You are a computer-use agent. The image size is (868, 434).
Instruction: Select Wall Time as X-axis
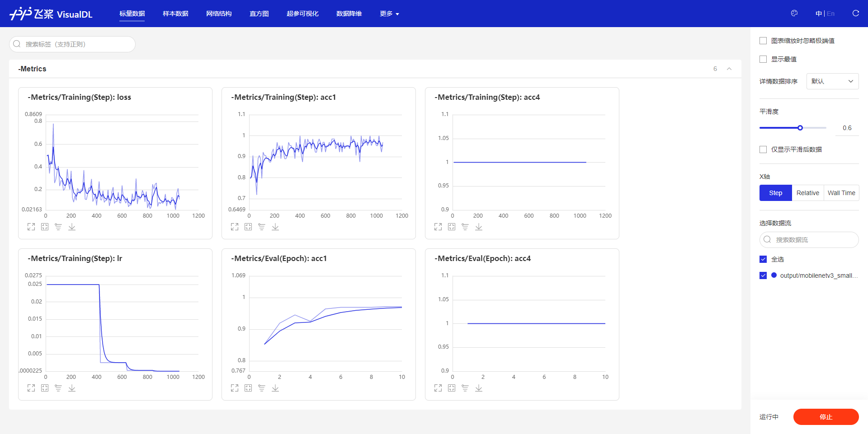841,193
